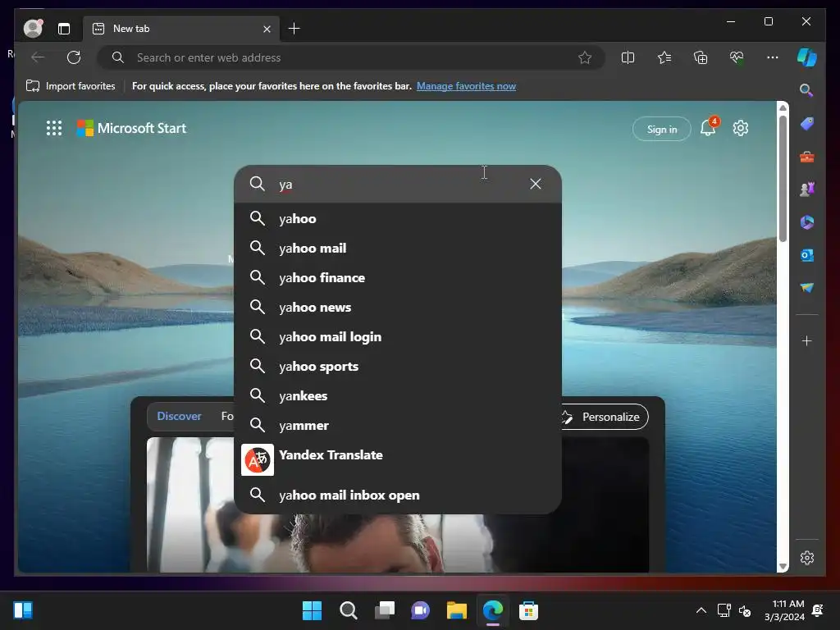840x630 pixels.
Task: Select the yahoo finance suggestion
Action: coord(398,277)
